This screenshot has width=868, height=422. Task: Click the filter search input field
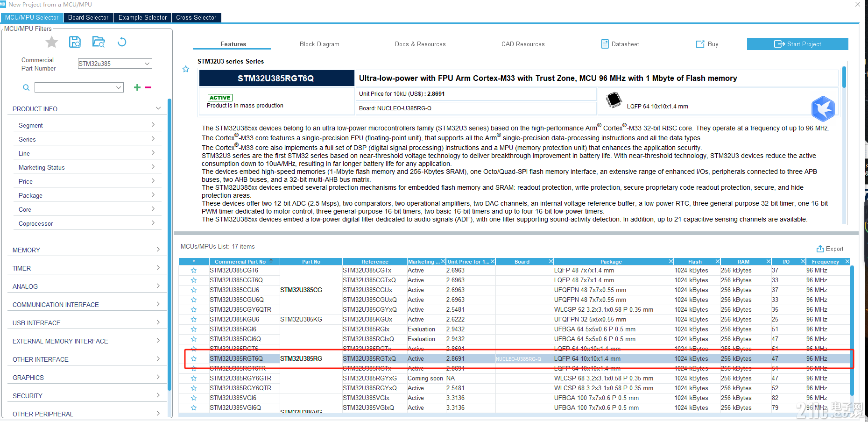(x=75, y=87)
